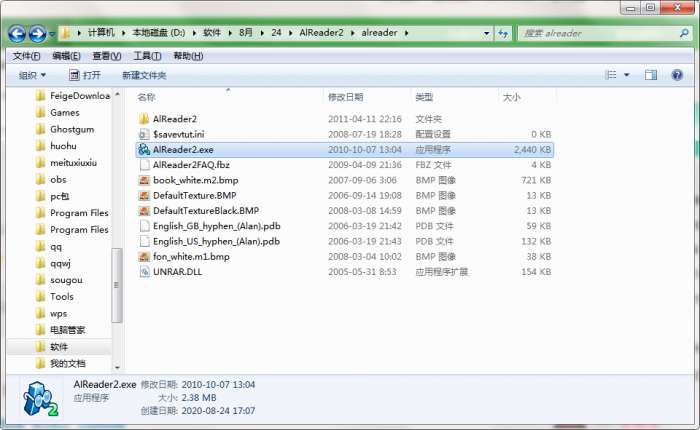Open 电脑管家 folder in navigation pane
This screenshot has height=430, width=700.
click(x=61, y=330)
